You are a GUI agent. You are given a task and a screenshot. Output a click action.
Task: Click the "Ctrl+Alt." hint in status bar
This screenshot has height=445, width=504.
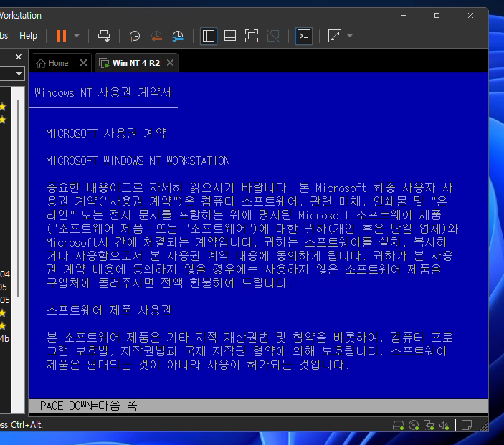27,425
